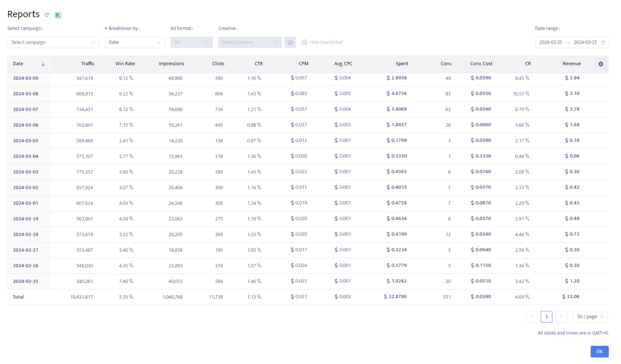The image size is (621, 364).
Task: Click the refresh reports icon
Action: pos(47,15)
